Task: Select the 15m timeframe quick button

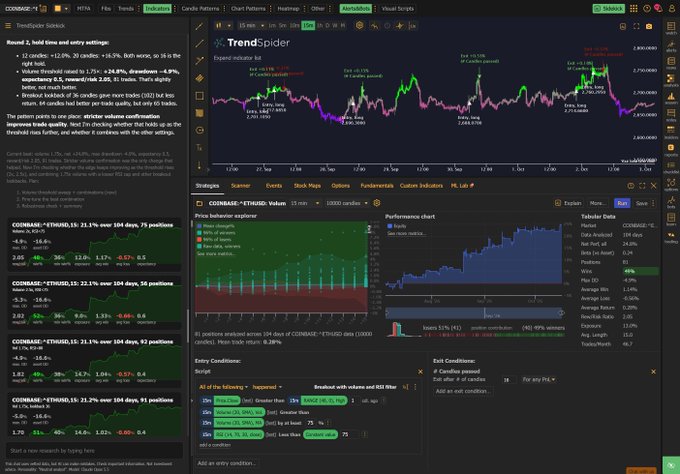Action: pos(308,26)
